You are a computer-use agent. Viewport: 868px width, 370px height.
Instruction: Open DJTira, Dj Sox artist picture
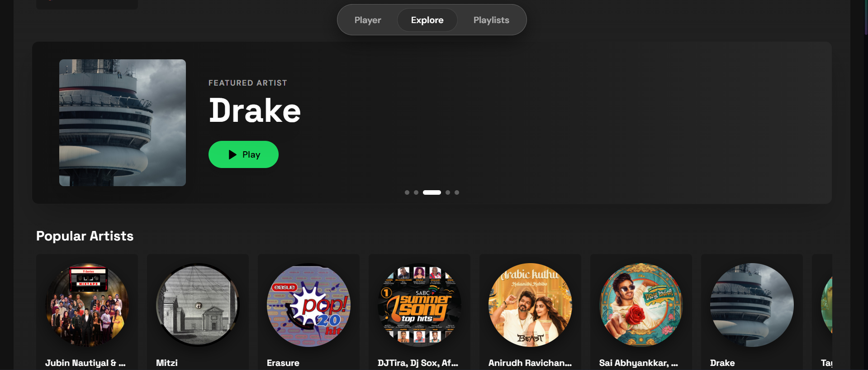pos(419,305)
